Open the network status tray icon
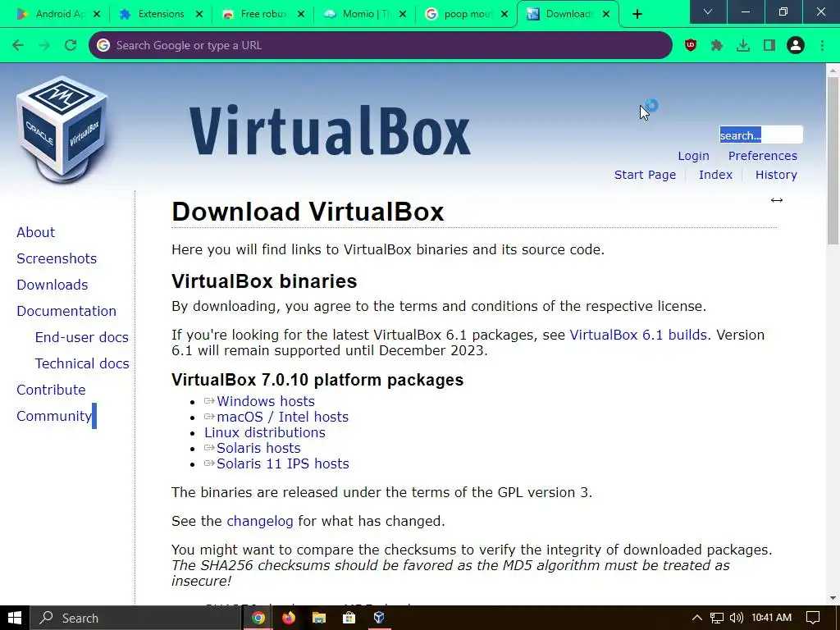Image resolution: width=840 pixels, height=630 pixels. [x=716, y=618]
